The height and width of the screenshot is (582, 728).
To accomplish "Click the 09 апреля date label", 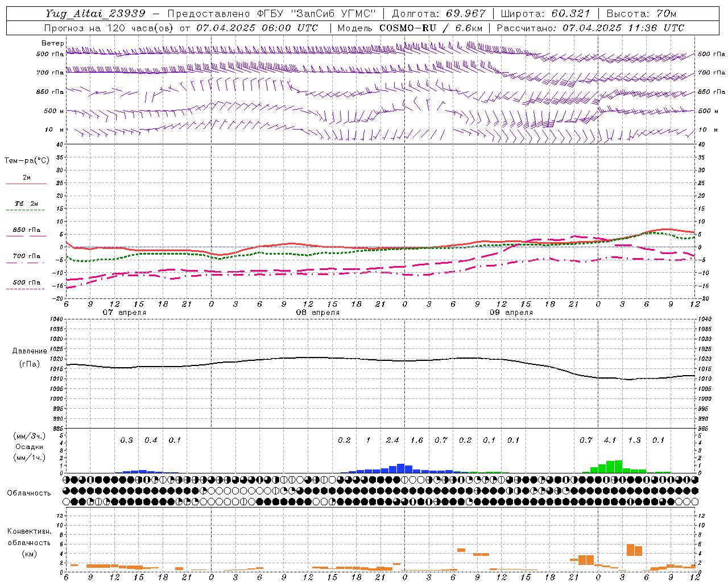I will (x=511, y=313).
